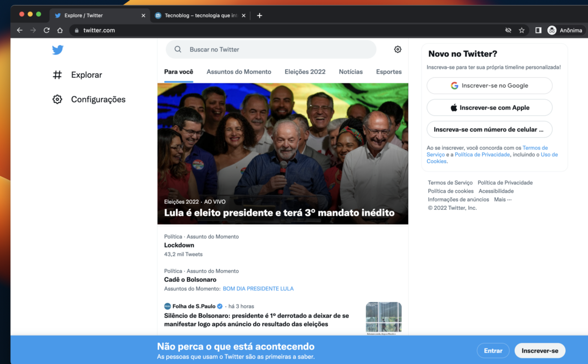Screen dimensions: 588x364
Task: Switch to the Eleições 2022 tab
Action: coord(305,72)
